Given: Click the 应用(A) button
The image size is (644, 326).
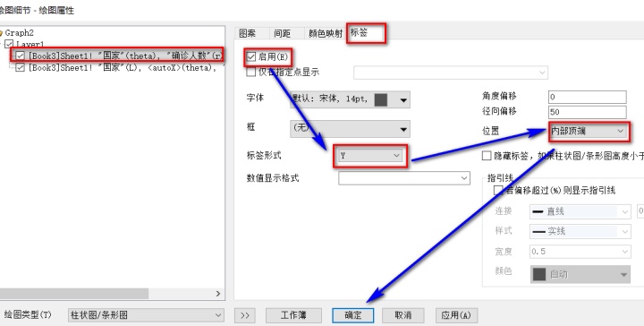Looking at the screenshot, I should pos(456,315).
